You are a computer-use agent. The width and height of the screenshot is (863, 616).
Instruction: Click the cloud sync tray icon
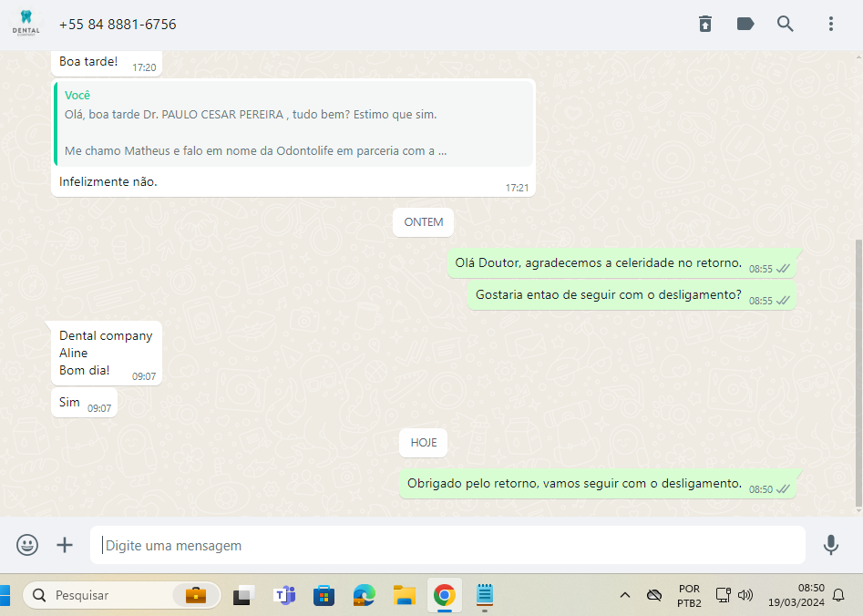(653, 595)
